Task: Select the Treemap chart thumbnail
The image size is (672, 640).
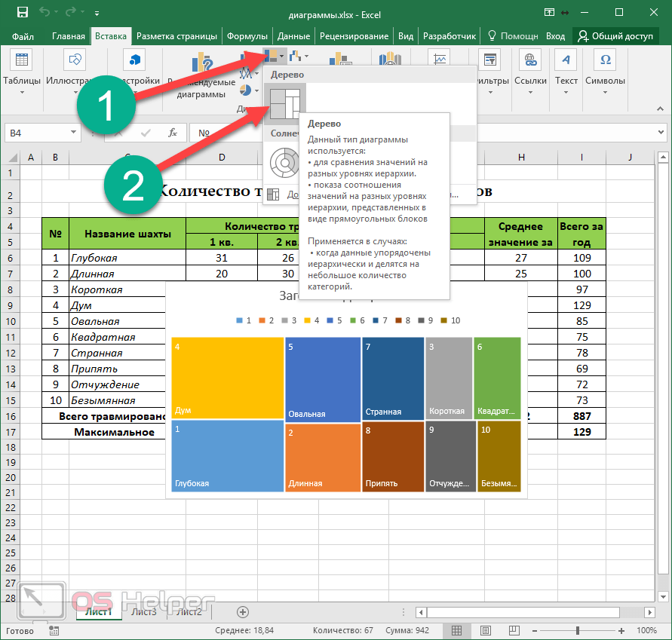Action: (x=285, y=102)
